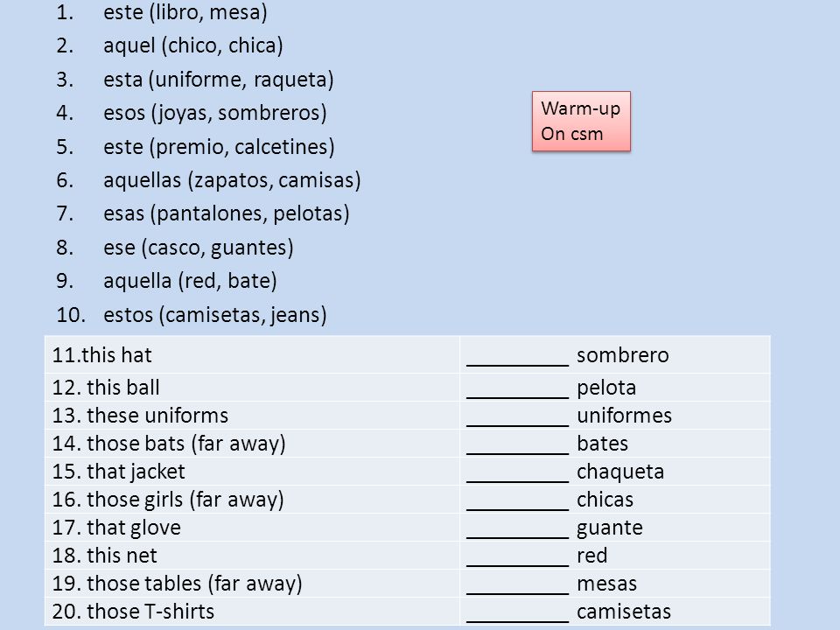Click line 3 esta (uniforme, raqueta)
The image size is (840, 630).
(x=195, y=80)
